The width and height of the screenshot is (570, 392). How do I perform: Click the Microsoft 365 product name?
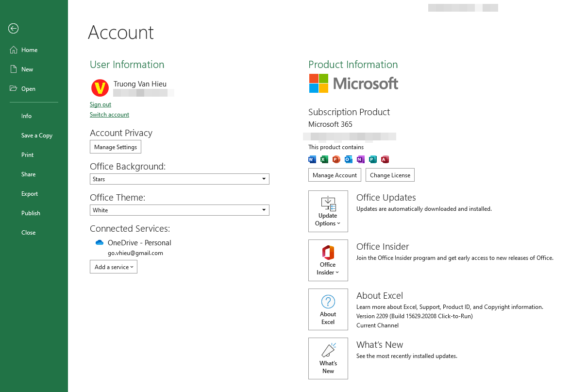click(330, 124)
